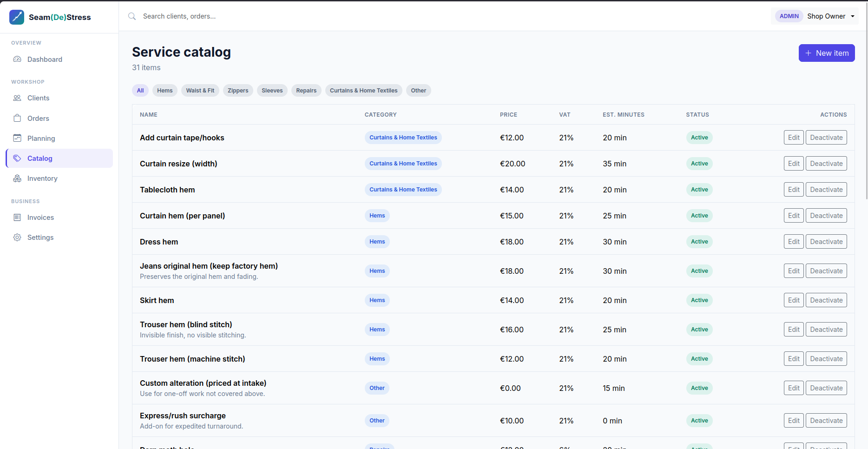Click the ADMIN role badge

[789, 16]
